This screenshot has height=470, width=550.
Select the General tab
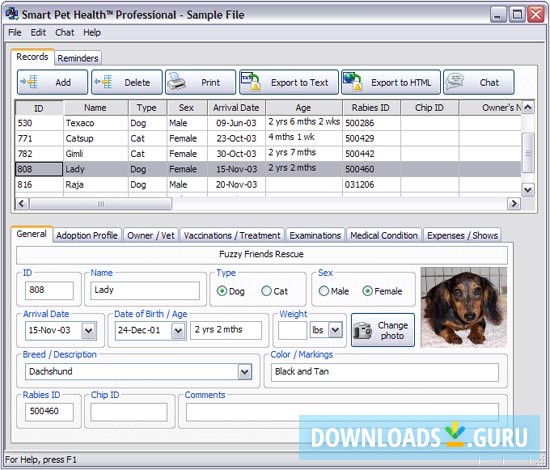click(32, 234)
